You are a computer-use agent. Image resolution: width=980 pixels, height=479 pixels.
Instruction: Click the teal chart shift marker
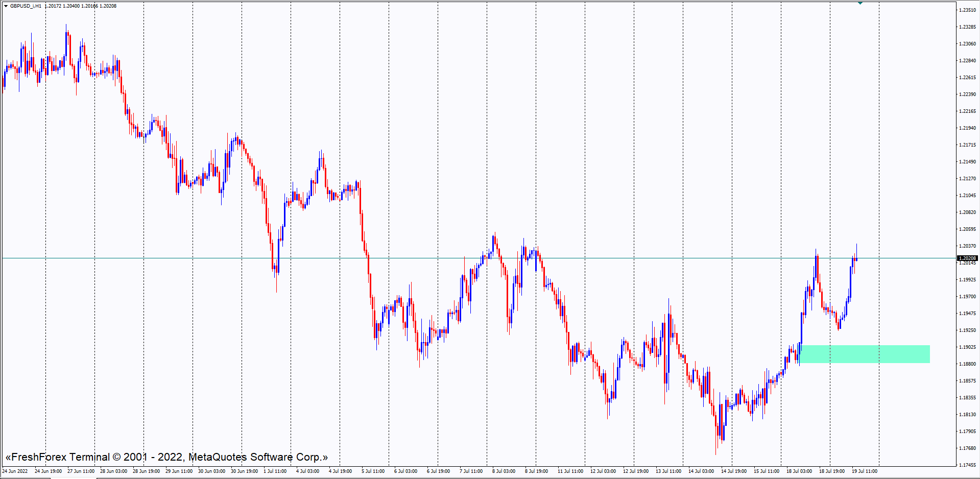click(x=860, y=3)
